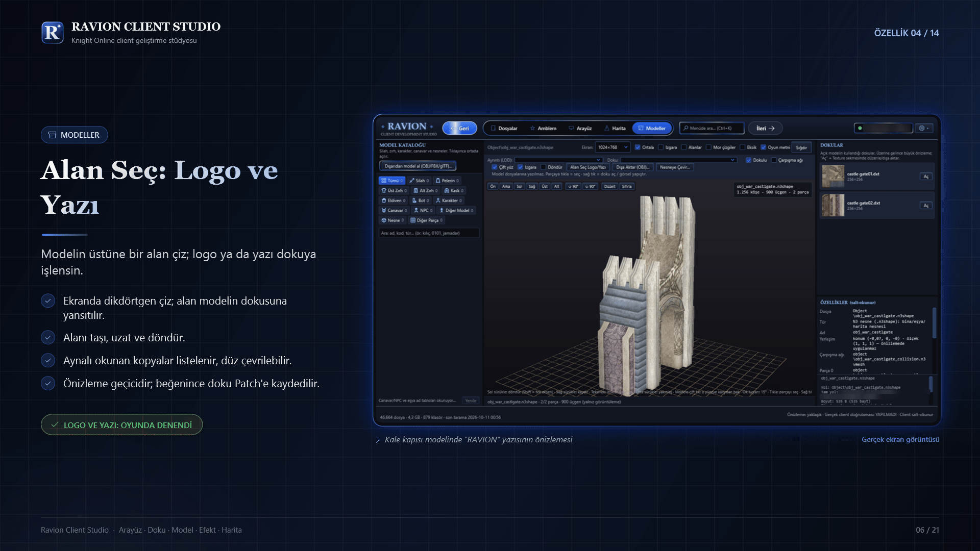This screenshot has width=980, height=551.
Task: Open the Ekran 1024×768 dropdown
Action: 612,147
